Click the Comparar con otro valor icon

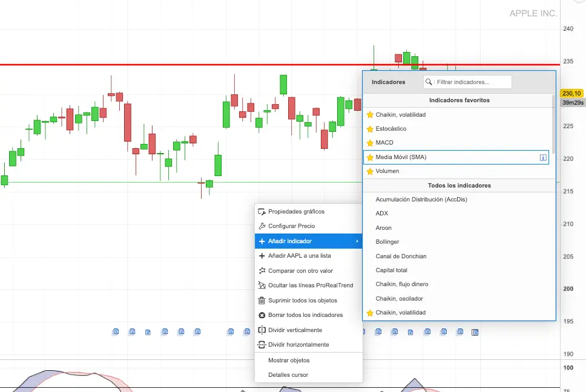[262, 271]
